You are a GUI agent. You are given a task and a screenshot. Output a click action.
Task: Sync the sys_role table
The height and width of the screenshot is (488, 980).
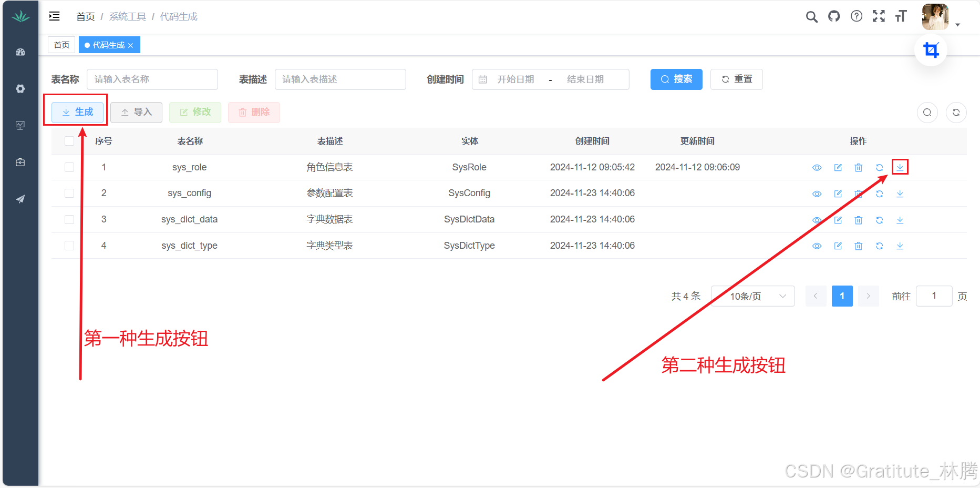[880, 168]
